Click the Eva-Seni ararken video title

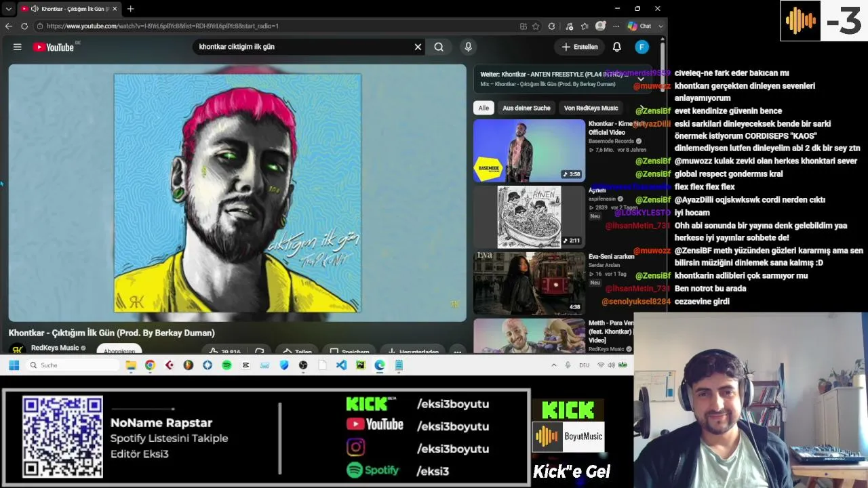[x=611, y=257]
